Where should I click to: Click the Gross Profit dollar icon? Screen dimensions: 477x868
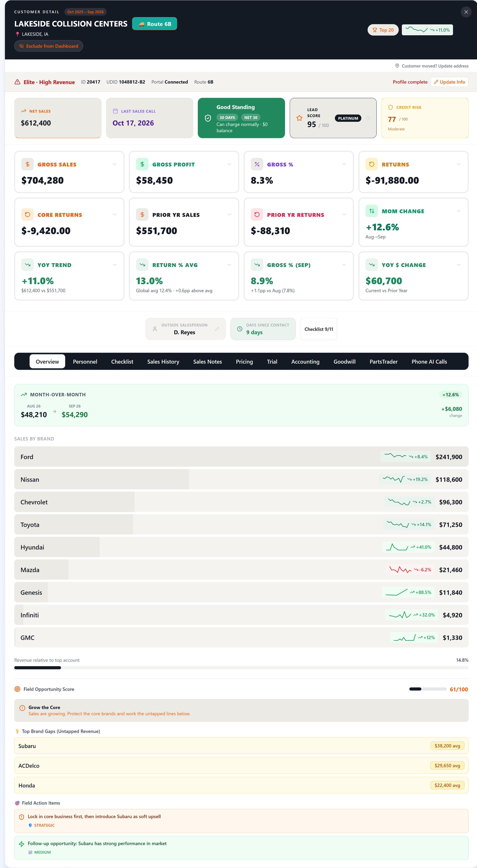pos(142,164)
